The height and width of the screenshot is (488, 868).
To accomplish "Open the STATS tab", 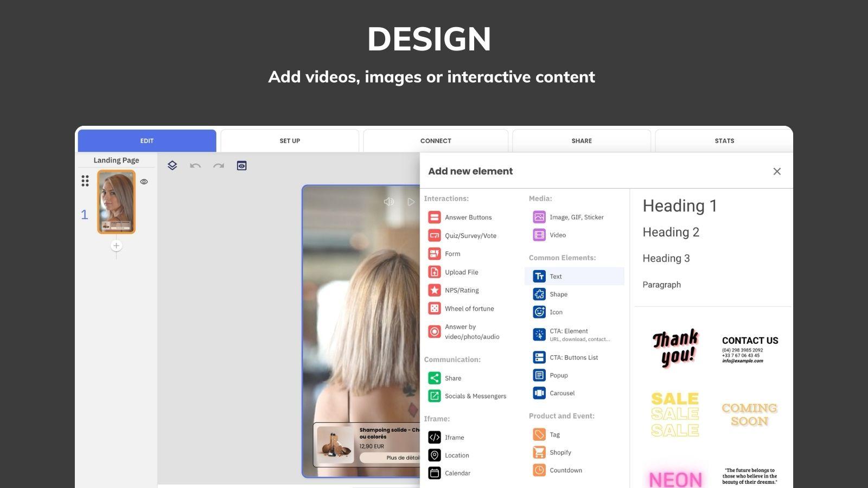I will [724, 140].
